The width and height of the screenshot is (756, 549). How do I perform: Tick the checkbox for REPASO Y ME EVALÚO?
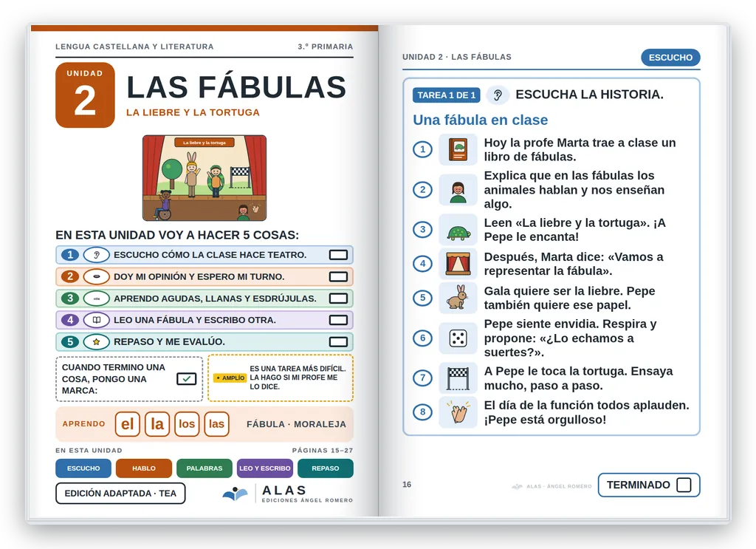click(338, 341)
